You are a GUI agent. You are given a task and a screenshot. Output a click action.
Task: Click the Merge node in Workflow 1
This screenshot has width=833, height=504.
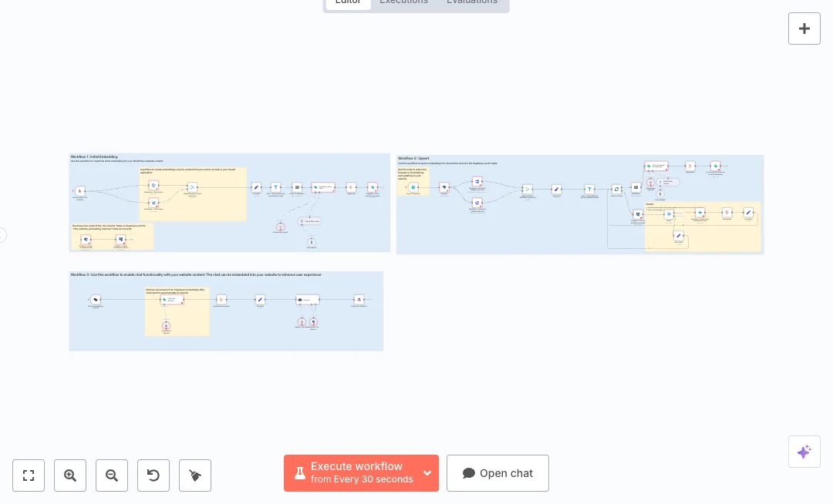pyautogui.click(x=192, y=187)
